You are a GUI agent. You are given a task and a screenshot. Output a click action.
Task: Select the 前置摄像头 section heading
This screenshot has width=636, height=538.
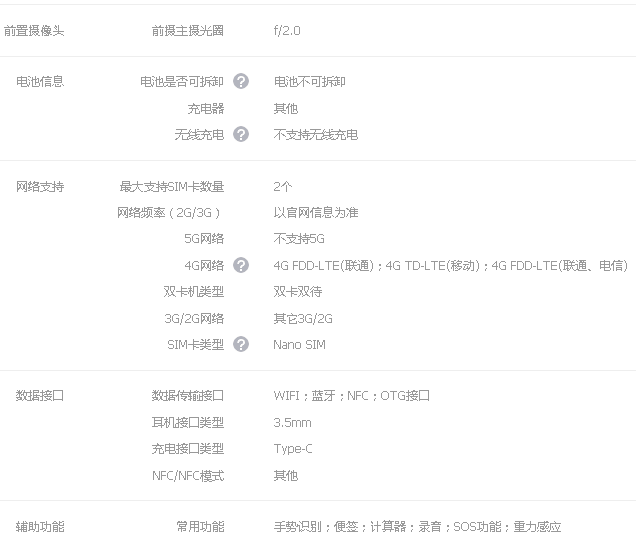click(x=33, y=30)
